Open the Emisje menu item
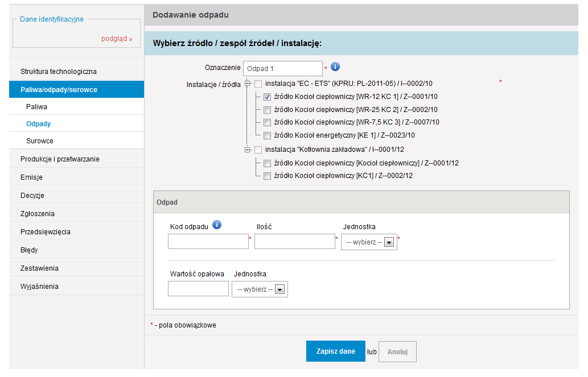 coord(76,177)
